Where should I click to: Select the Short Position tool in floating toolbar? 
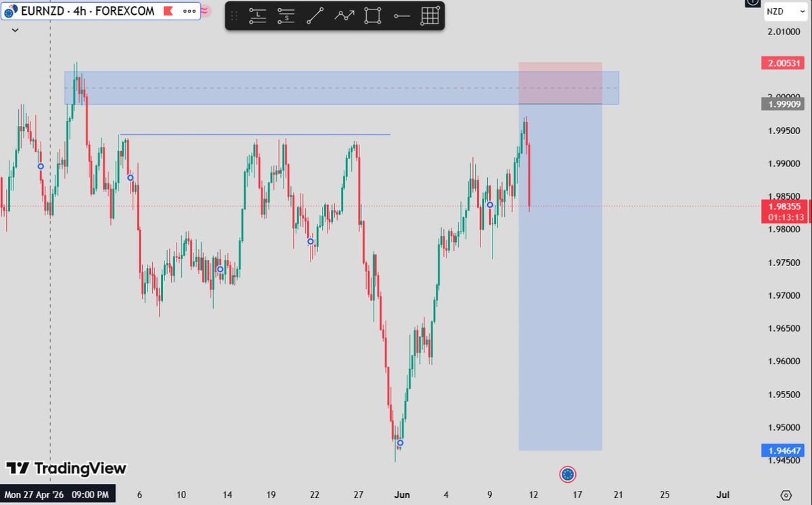pos(286,16)
